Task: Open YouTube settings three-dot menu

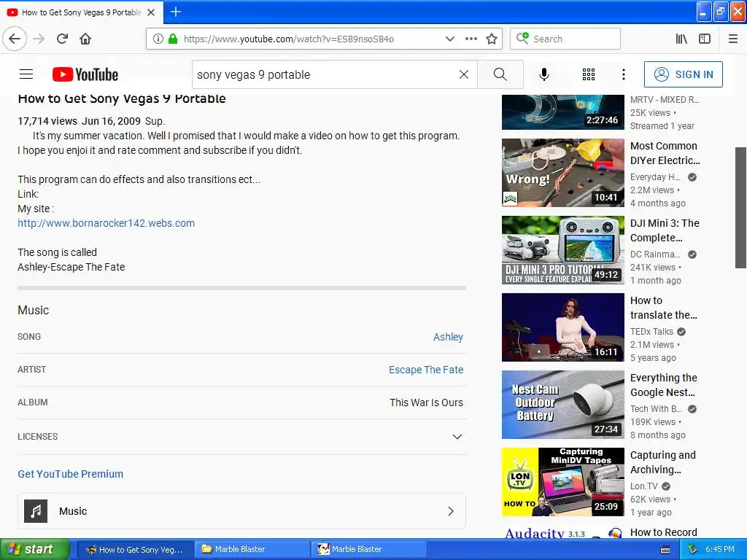Action: click(x=624, y=74)
